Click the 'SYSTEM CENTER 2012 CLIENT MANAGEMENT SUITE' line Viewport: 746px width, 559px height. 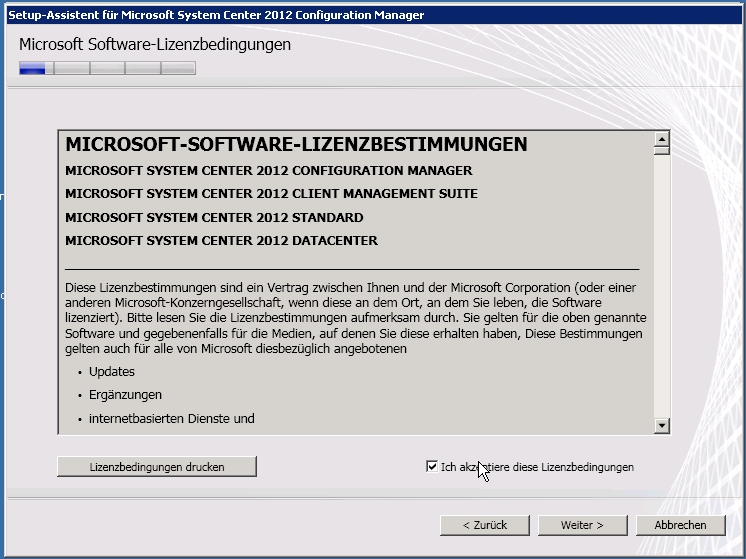271,194
